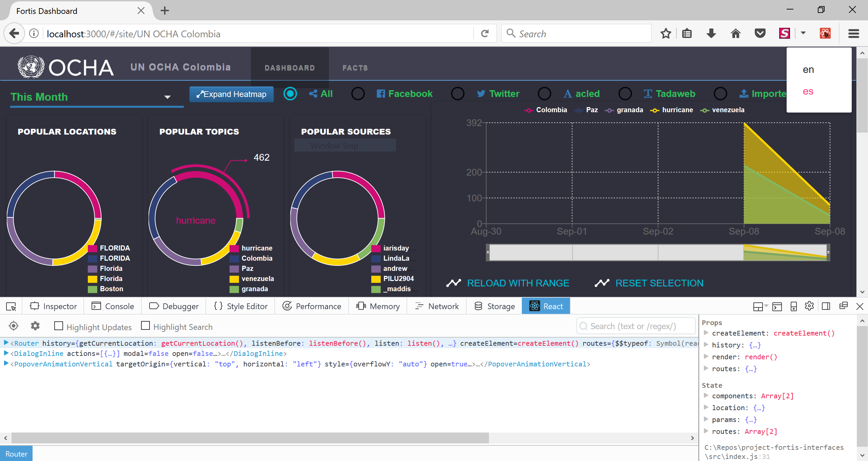Open DevTools settings gear icon
Screen dimensions: 868x461
(x=809, y=306)
